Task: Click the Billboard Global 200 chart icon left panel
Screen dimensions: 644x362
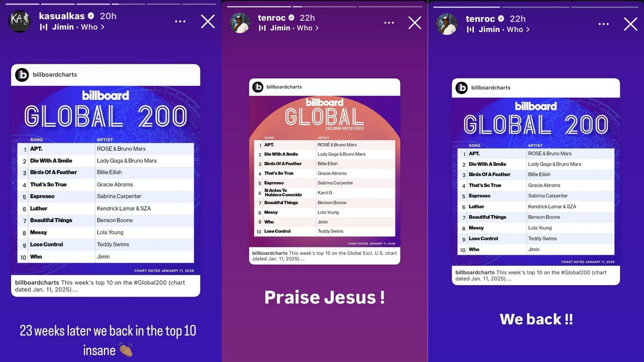Action: tap(22, 74)
